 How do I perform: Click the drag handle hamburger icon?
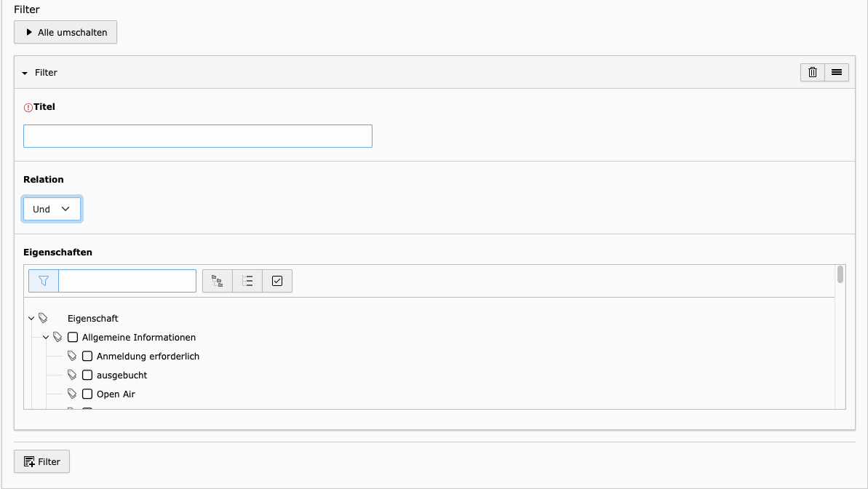837,72
